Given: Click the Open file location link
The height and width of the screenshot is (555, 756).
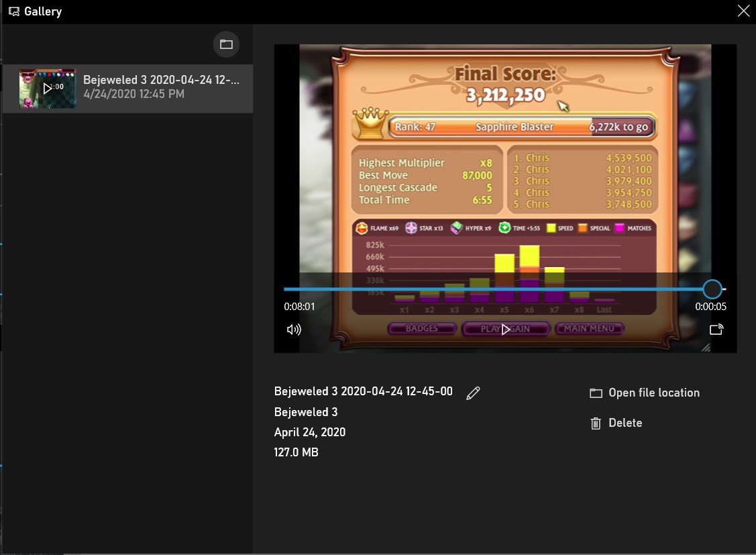Looking at the screenshot, I should coord(653,393).
